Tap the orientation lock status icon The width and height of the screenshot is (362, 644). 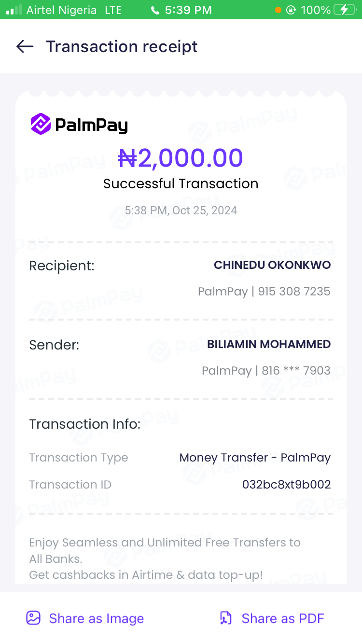click(291, 10)
